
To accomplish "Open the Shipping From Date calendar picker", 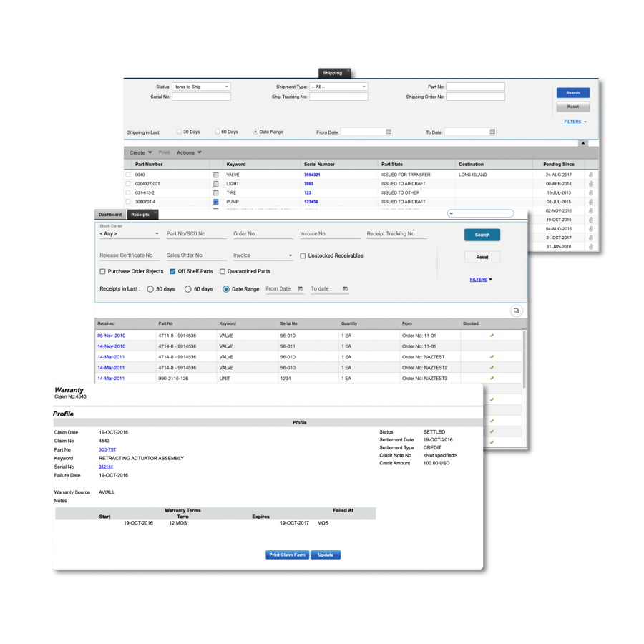I will (x=389, y=132).
